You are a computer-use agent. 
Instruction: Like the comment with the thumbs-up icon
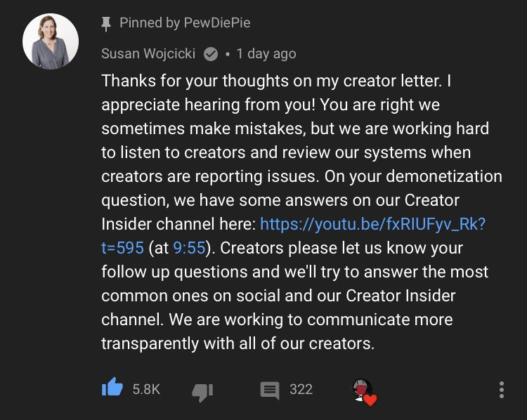[112, 387]
